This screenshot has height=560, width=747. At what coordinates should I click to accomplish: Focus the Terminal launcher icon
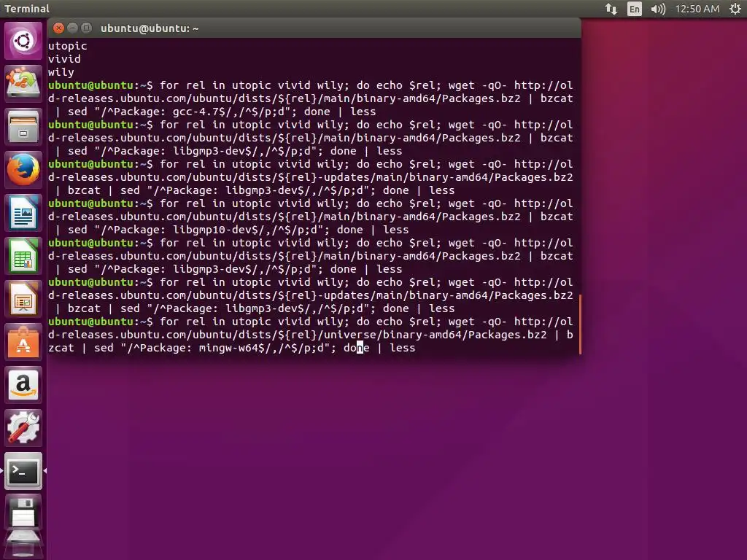coord(23,471)
